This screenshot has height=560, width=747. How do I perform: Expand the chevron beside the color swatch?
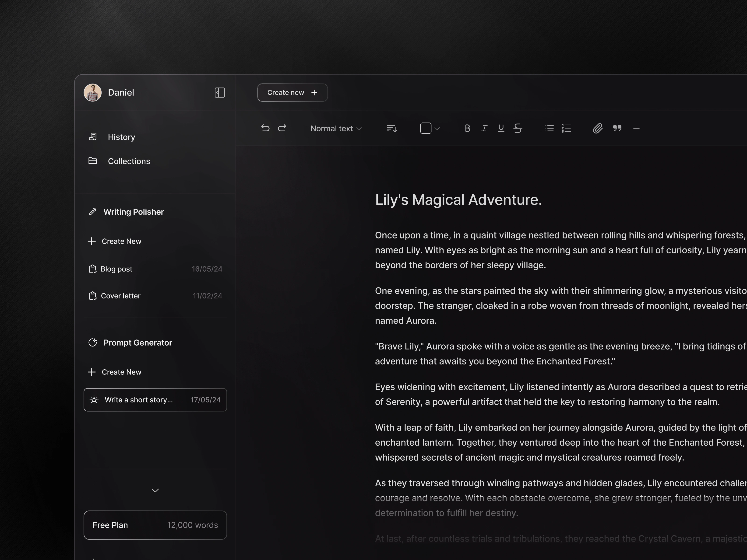coord(437,129)
